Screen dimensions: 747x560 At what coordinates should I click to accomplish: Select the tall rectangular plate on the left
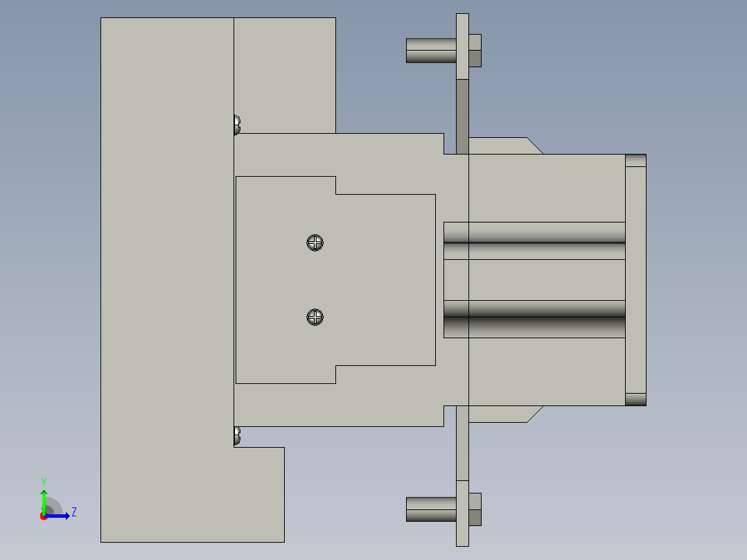[x=167, y=280]
